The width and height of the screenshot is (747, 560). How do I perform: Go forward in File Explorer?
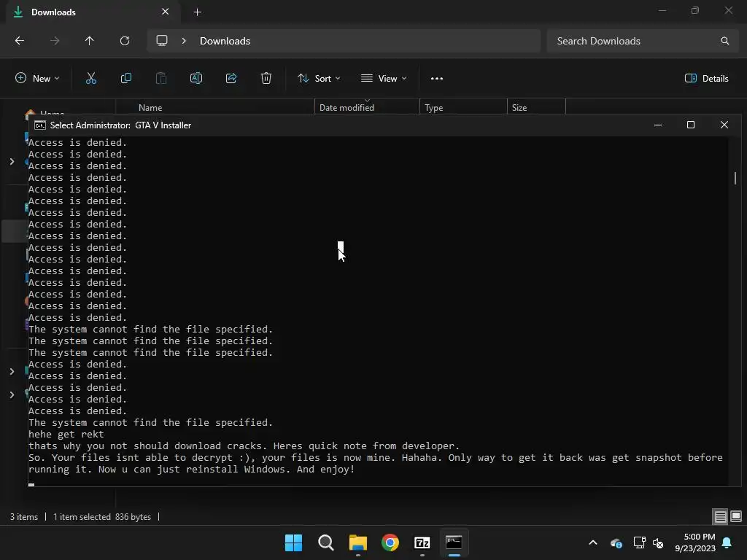click(x=55, y=41)
